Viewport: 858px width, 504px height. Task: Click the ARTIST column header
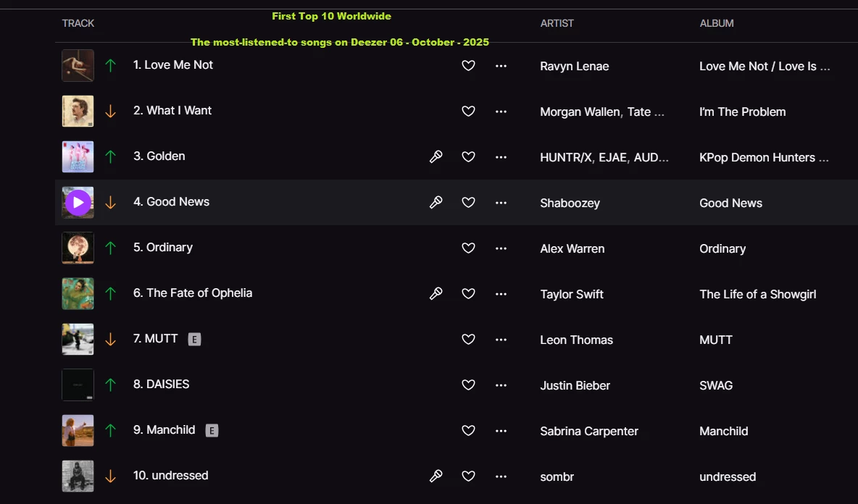pos(557,23)
